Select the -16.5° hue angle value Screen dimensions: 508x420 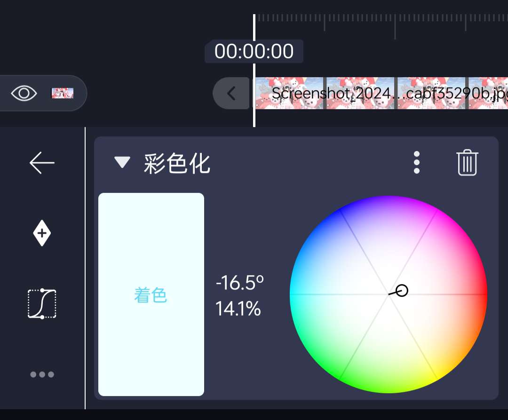(239, 283)
